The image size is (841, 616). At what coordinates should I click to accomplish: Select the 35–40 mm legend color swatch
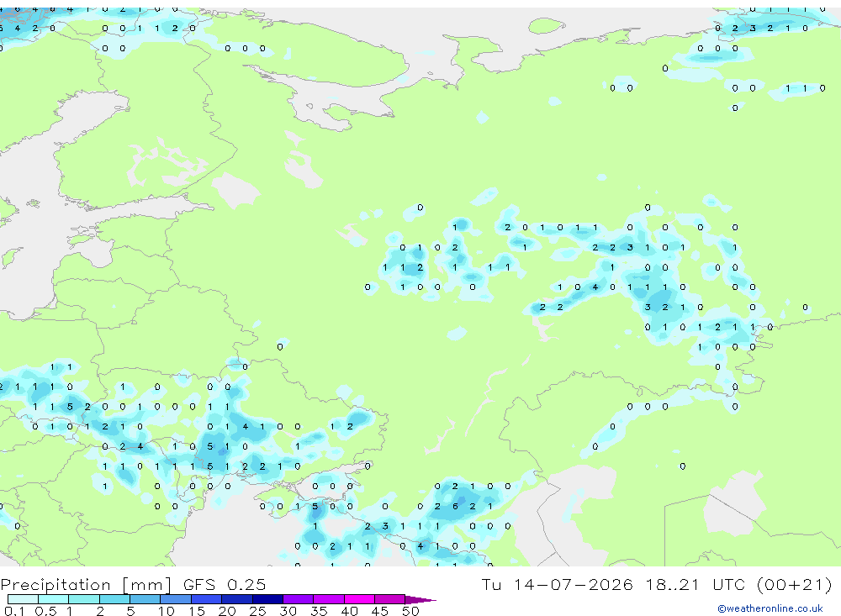coord(328,599)
